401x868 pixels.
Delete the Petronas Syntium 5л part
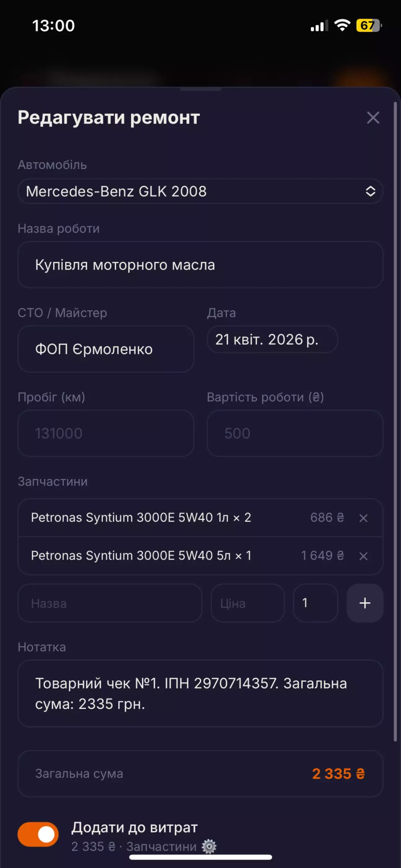click(x=363, y=556)
